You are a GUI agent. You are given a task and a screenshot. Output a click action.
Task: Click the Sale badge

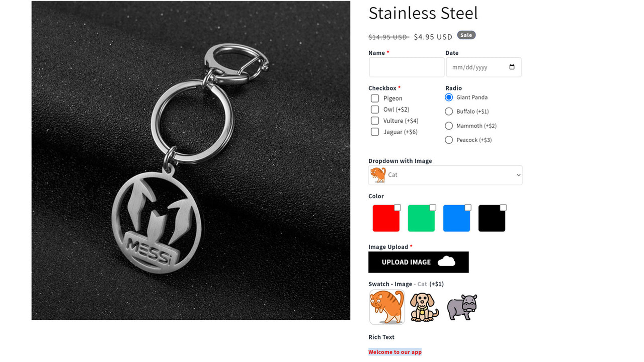(466, 35)
